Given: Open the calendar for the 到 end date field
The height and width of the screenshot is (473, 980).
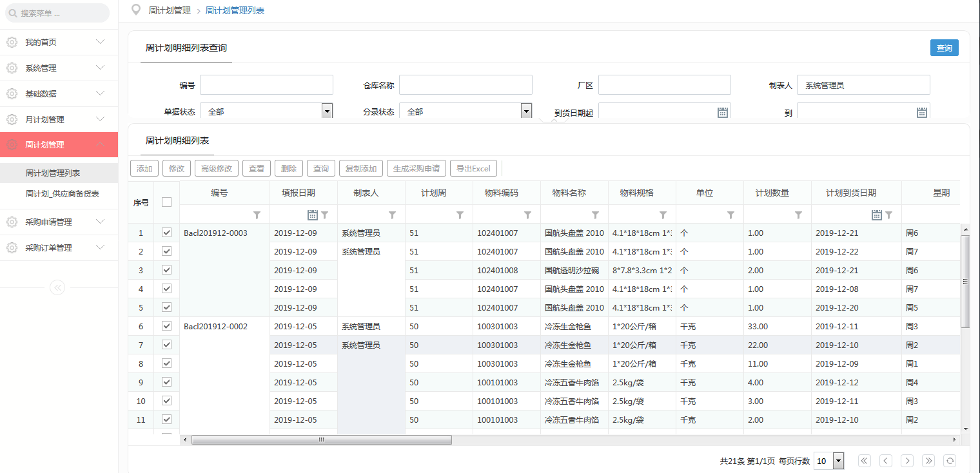Looking at the screenshot, I should coord(922,112).
